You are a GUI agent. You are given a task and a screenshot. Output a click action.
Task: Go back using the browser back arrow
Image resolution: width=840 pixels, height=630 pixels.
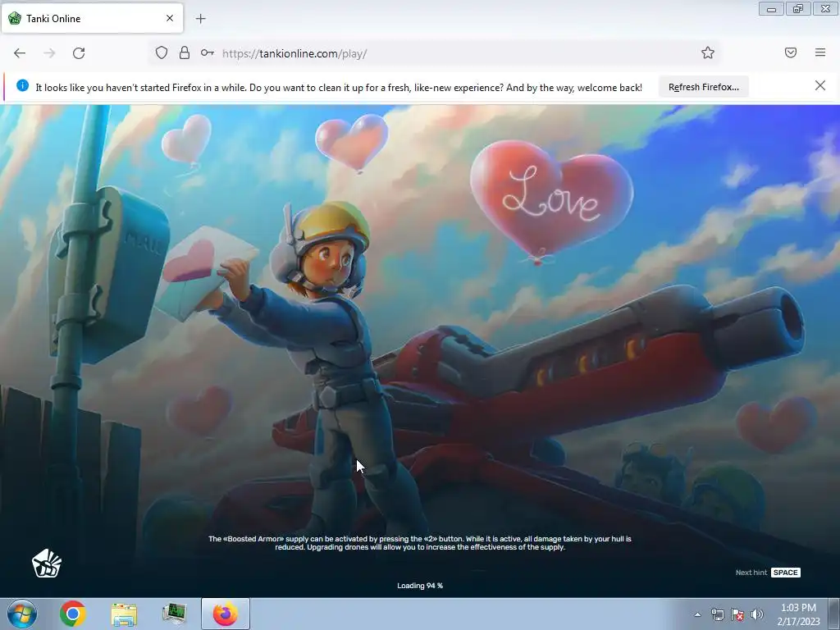coord(20,53)
